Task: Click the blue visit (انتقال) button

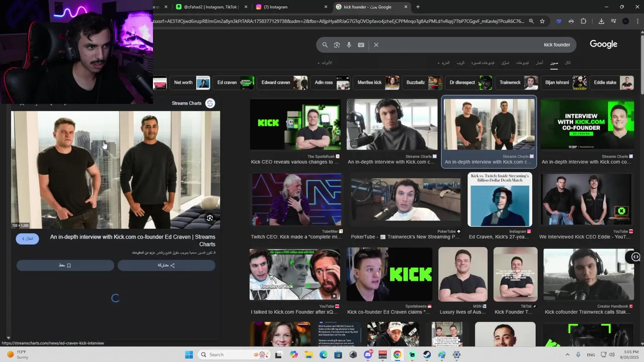Action: pos(27,239)
